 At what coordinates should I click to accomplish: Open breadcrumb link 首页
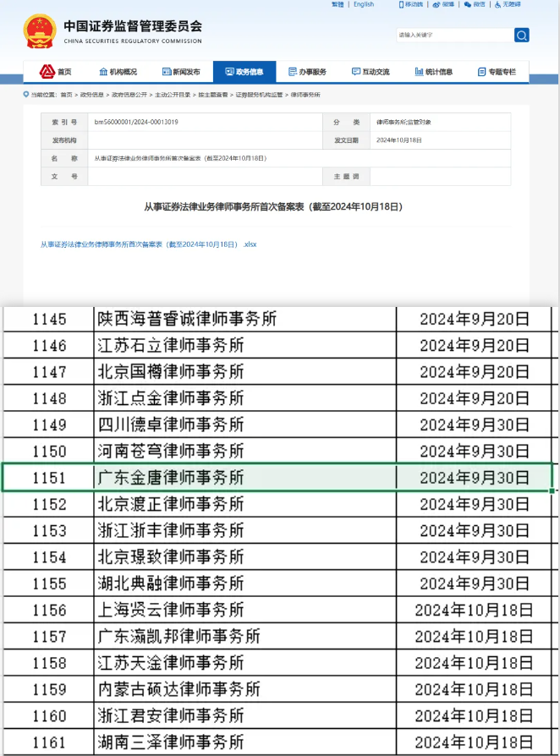tap(67, 95)
